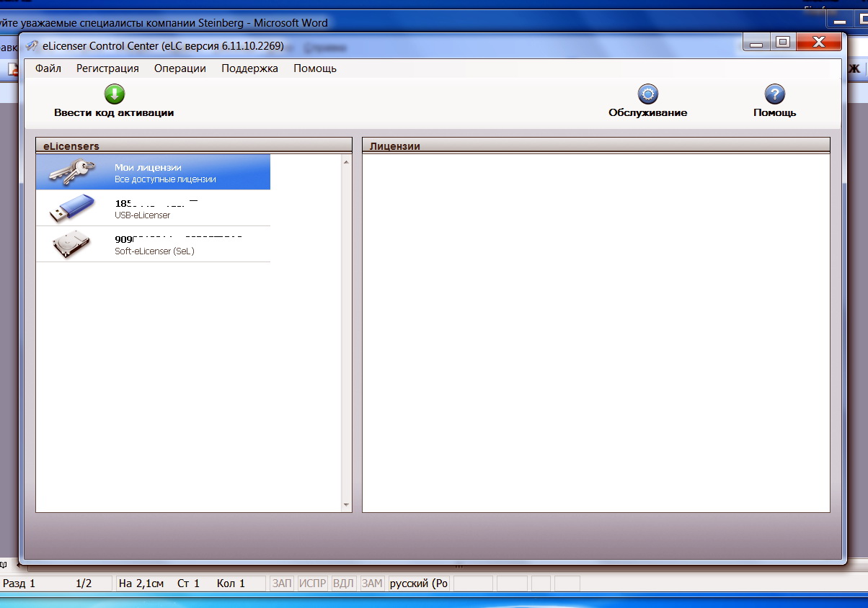The image size is (868, 608).
Task: Maximize the eLicenser Control Center window
Action: 783,43
